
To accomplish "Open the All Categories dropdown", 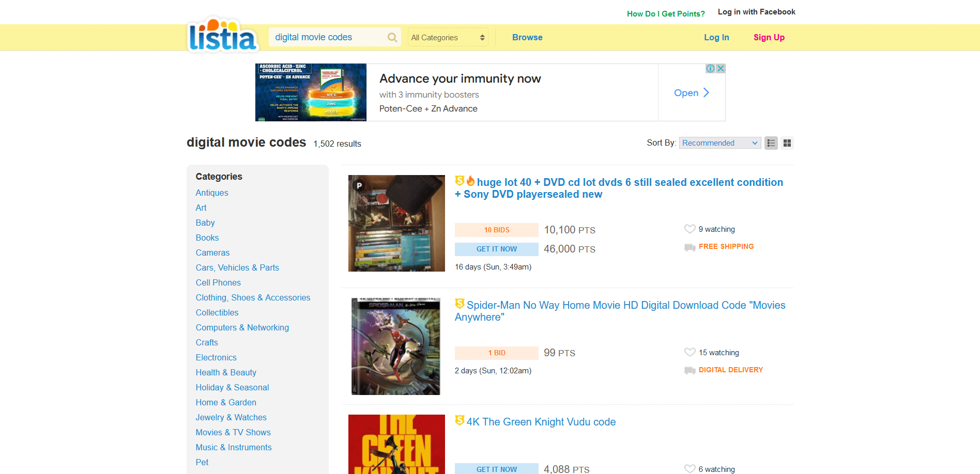I will coord(448,37).
